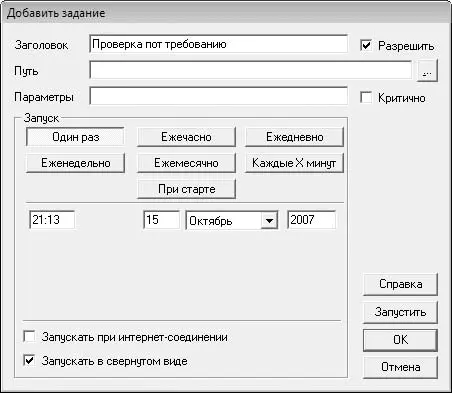Click the Заголовок title input field
The image size is (452, 393).
tap(219, 44)
